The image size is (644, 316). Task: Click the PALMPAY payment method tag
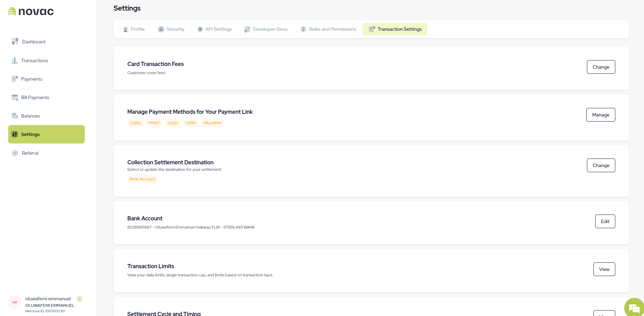(x=213, y=123)
